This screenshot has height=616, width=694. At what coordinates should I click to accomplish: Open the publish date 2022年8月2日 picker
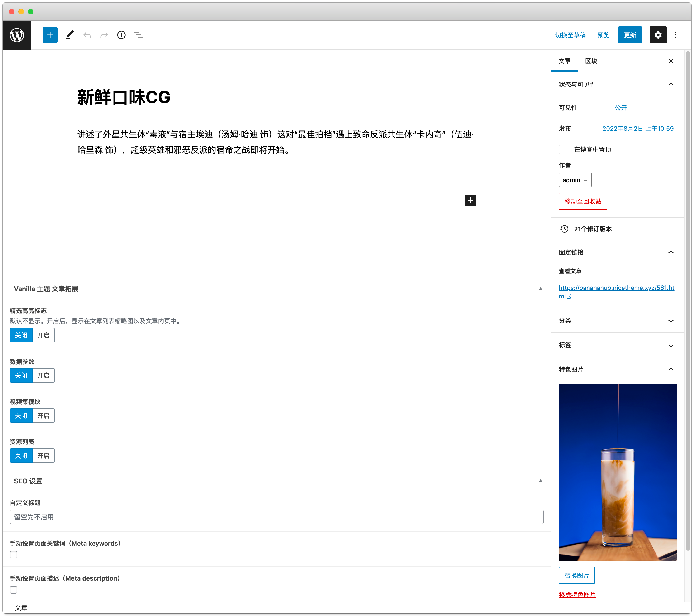(x=638, y=128)
